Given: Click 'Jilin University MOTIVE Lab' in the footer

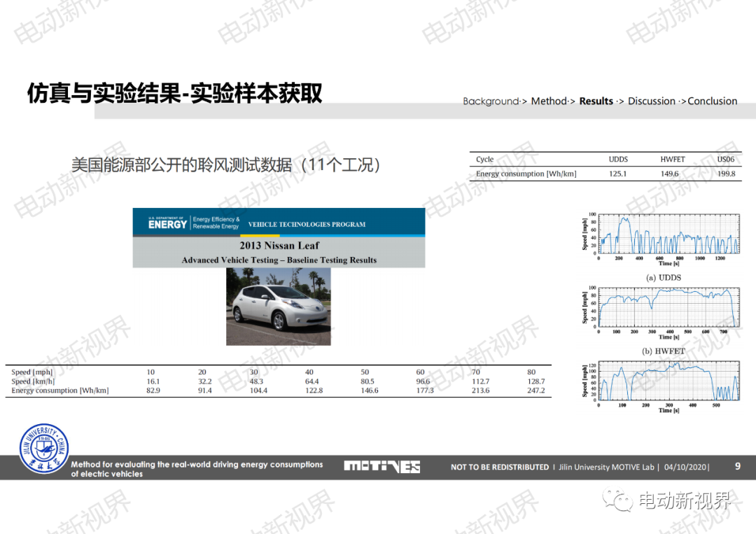Looking at the screenshot, I should point(606,467).
